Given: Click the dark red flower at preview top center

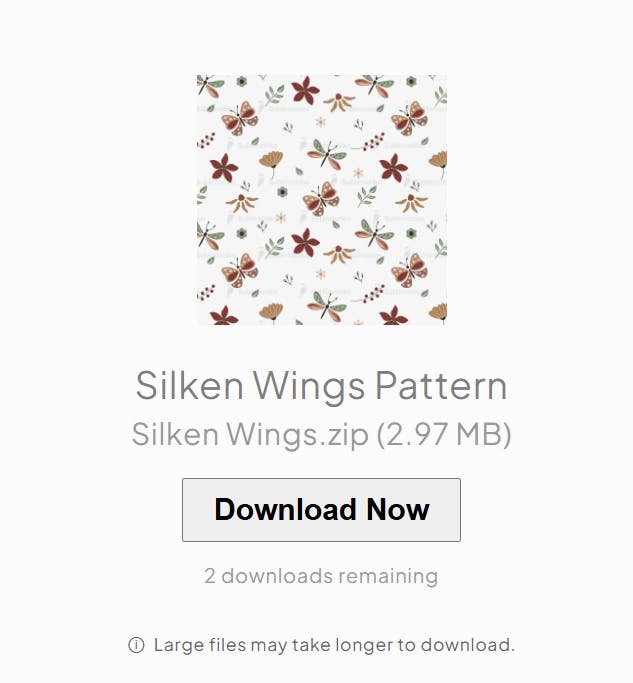Looking at the screenshot, I should 305,91.
